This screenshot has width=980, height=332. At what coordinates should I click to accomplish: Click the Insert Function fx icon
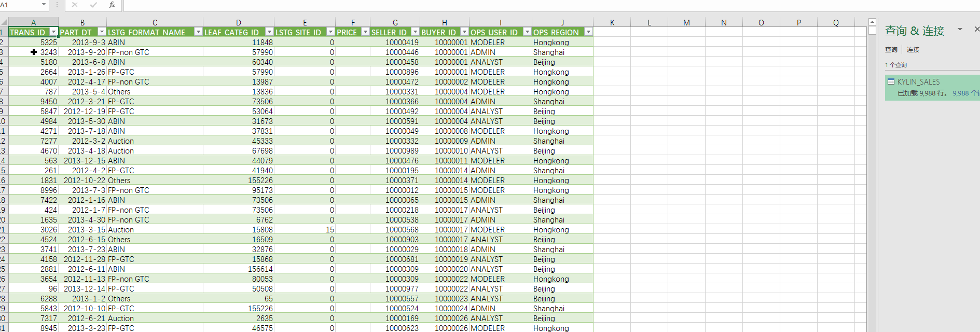112,5
